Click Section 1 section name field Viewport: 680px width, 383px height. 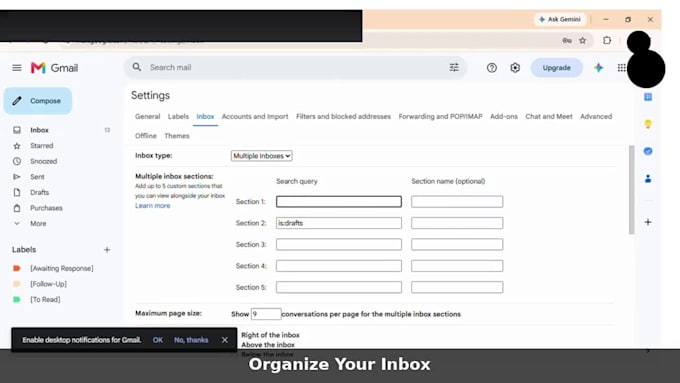[x=457, y=202]
